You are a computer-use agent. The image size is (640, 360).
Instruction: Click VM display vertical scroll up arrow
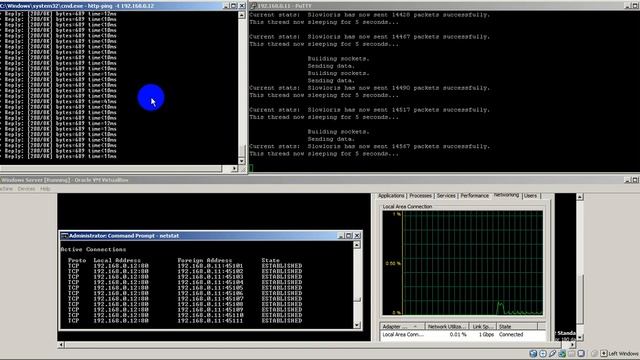click(580, 197)
